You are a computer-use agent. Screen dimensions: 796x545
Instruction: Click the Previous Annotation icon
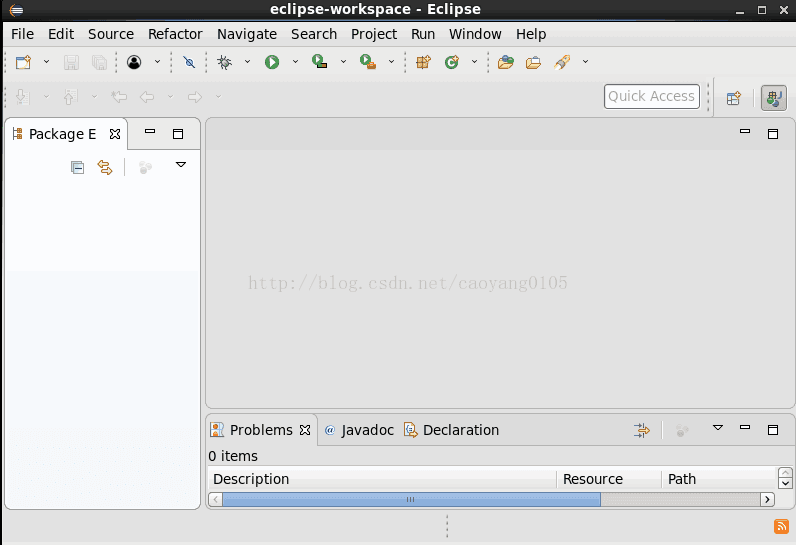(x=70, y=96)
